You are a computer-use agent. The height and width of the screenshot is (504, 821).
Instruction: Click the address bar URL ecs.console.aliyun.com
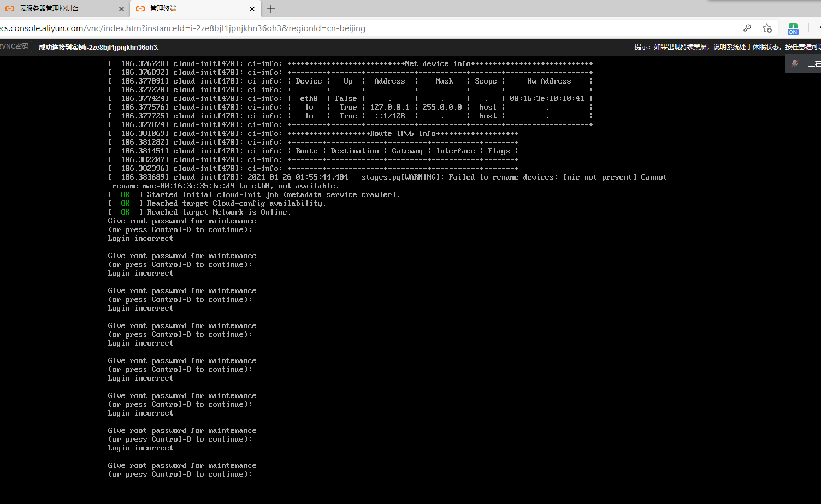point(183,28)
